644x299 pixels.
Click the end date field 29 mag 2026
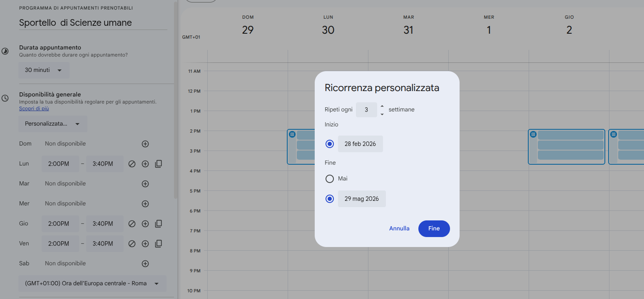click(x=362, y=199)
